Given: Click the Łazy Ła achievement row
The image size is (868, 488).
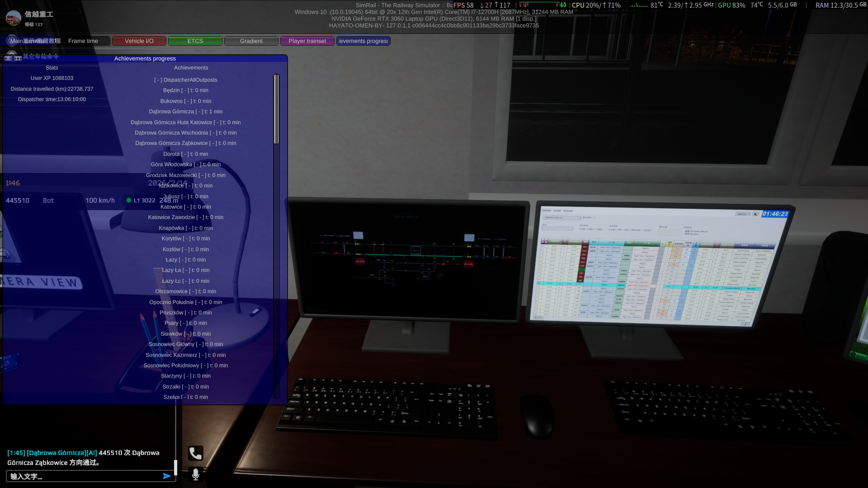Looking at the screenshot, I should [186, 270].
